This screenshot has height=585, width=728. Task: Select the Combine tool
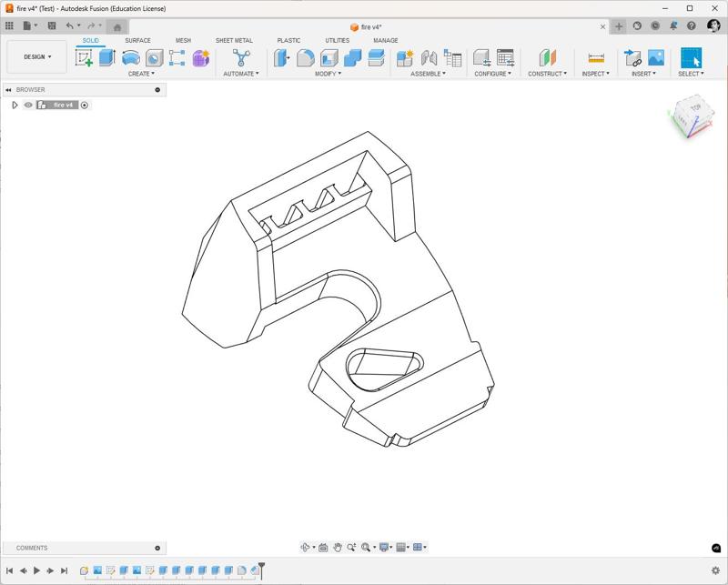(x=353, y=58)
